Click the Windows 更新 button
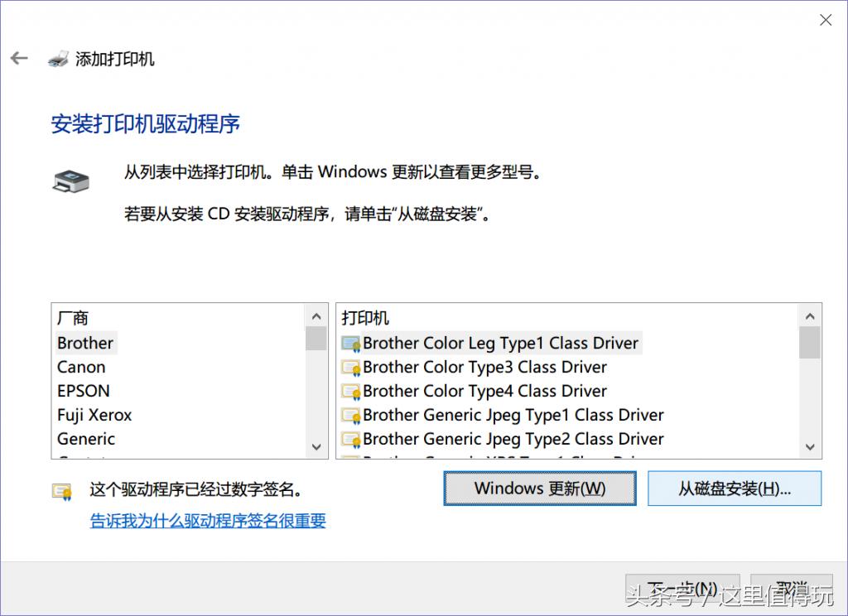 (539, 488)
